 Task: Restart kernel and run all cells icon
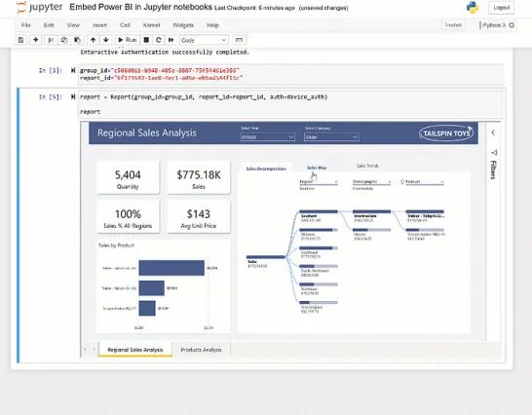171,40
